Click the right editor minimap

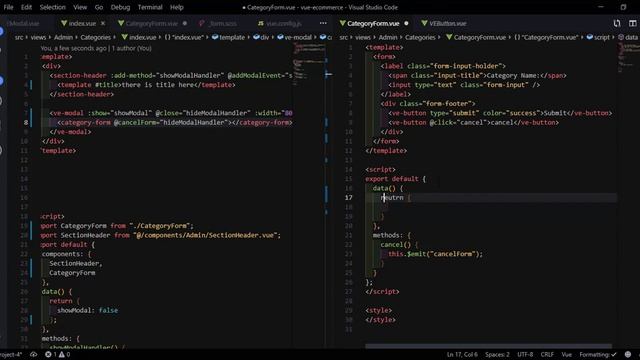[x=629, y=57]
